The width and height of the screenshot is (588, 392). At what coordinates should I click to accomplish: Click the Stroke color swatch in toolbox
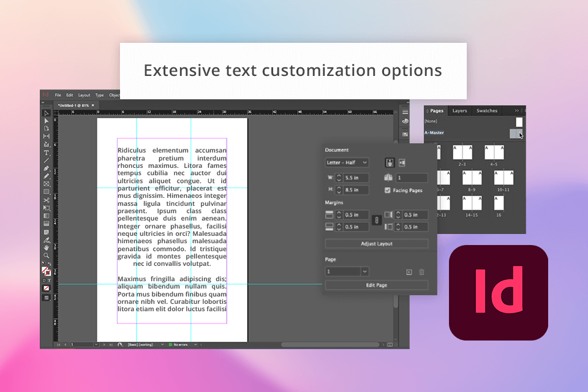point(48,273)
